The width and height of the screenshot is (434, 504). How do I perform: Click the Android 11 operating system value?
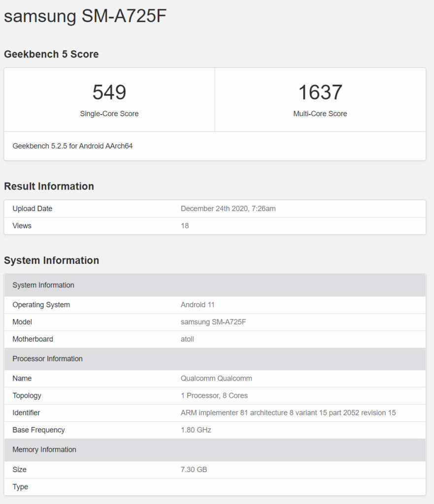click(198, 305)
